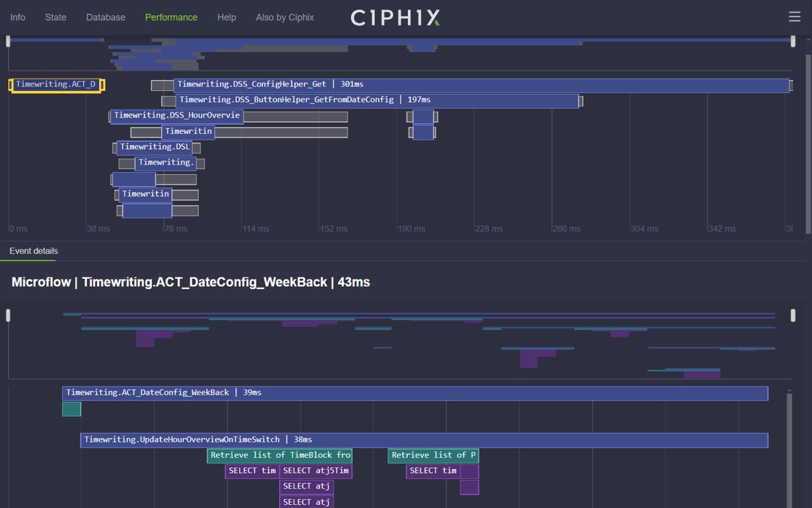812x508 pixels.
Task: Open the Database menu
Action: [105, 17]
